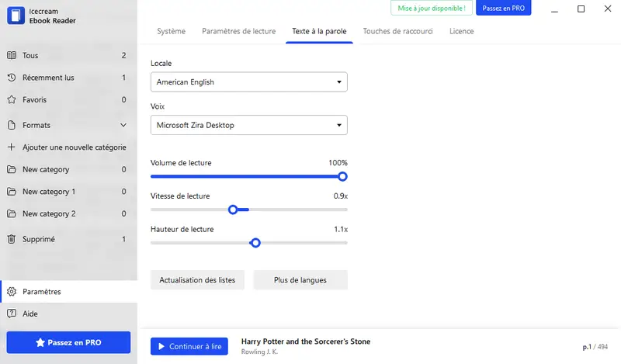Open the Supprimé label
The image size is (621, 364).
tap(39, 239)
